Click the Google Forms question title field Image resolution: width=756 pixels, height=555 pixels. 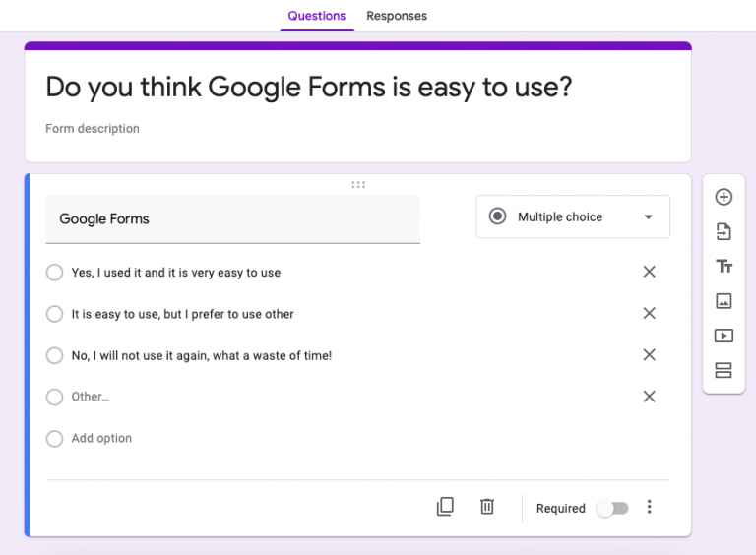pos(233,219)
